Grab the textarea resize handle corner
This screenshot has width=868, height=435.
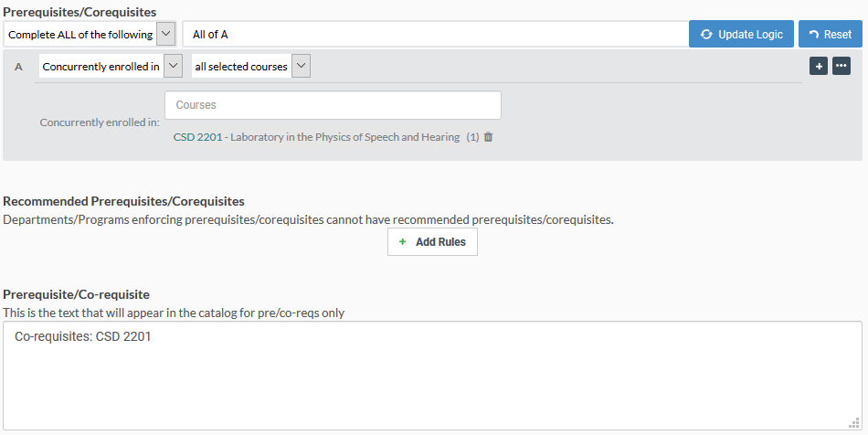click(x=853, y=423)
